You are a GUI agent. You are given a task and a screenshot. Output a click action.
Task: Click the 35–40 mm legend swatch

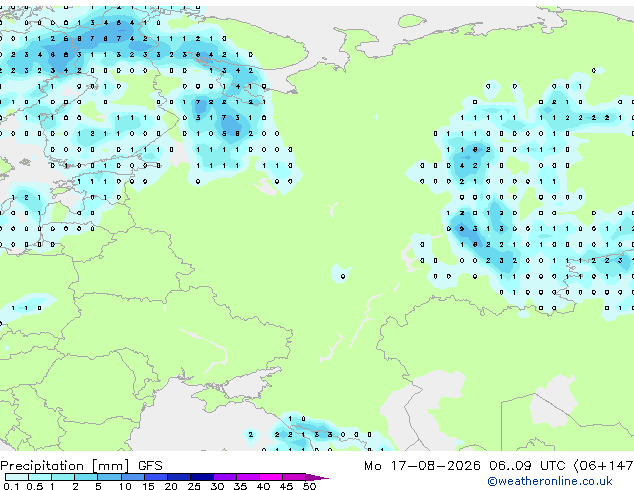click(248, 477)
